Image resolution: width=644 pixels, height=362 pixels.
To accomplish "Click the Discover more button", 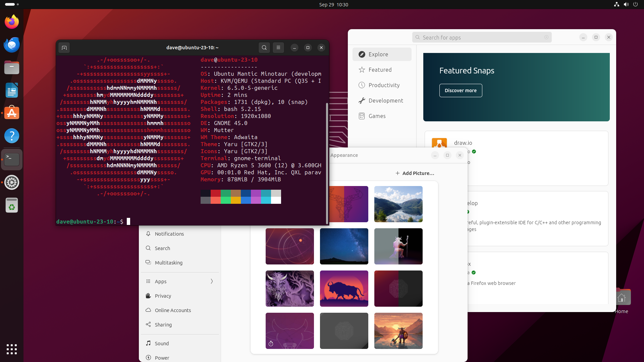I will click(461, 90).
